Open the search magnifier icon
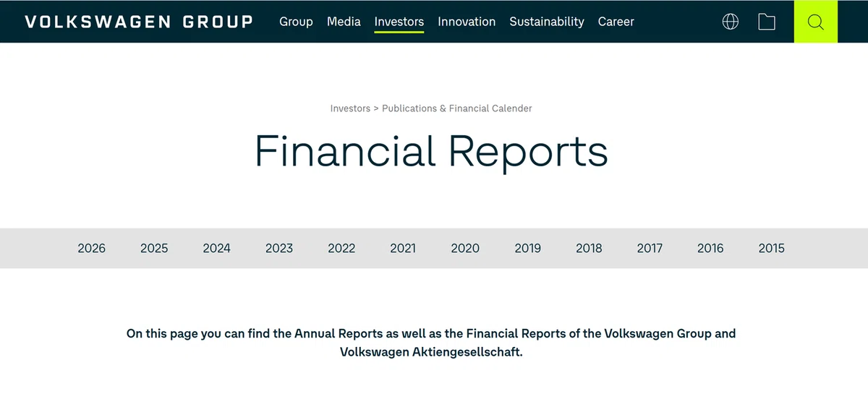This screenshot has width=868, height=407. click(x=816, y=22)
